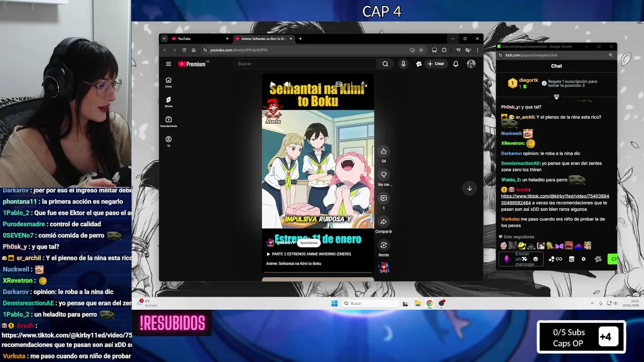Open Shorts in the YouTube sidebar
The height and width of the screenshot is (362, 644).
click(169, 102)
